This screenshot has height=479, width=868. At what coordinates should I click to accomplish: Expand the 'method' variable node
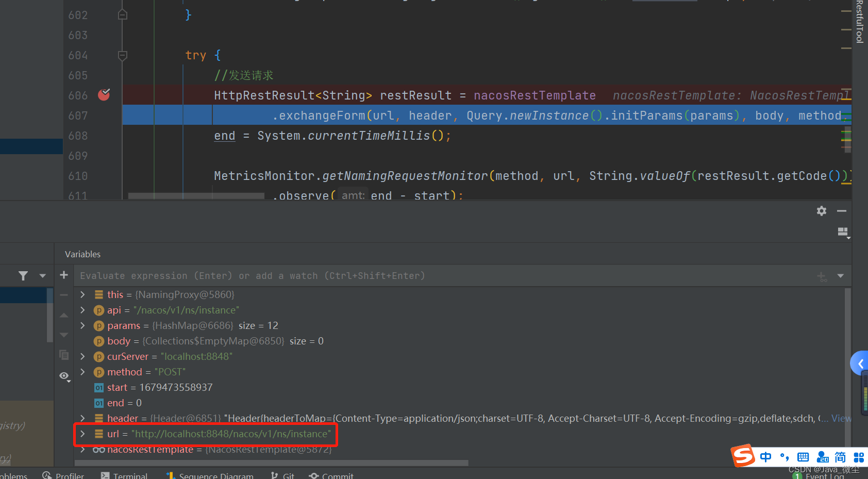pyautogui.click(x=82, y=372)
